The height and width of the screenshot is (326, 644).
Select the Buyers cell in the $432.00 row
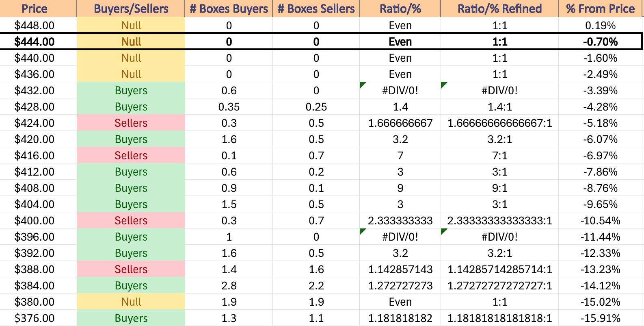[131, 90]
